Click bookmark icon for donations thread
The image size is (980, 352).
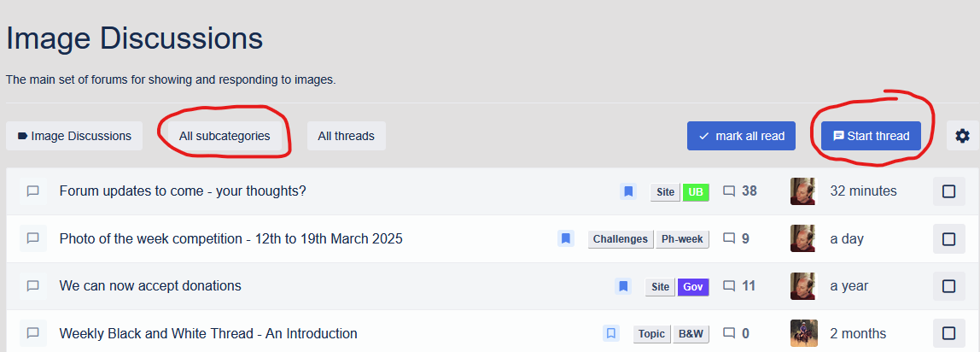[x=623, y=286]
